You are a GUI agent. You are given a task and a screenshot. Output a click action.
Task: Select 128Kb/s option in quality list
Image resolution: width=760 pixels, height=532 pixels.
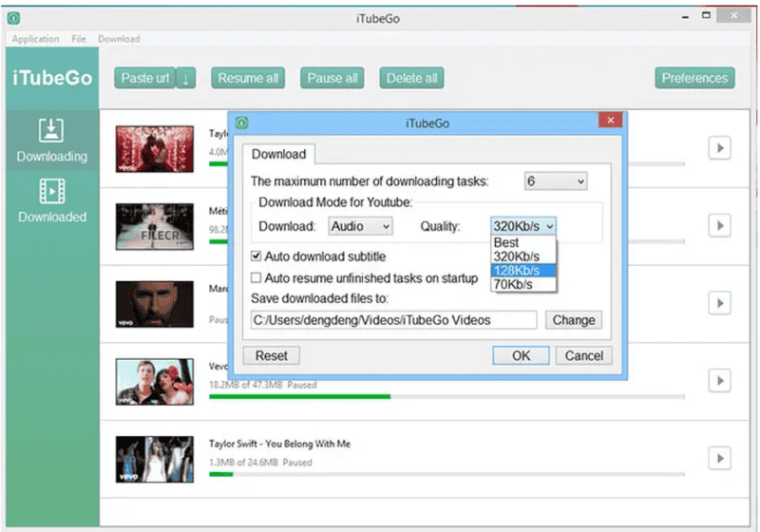523,271
